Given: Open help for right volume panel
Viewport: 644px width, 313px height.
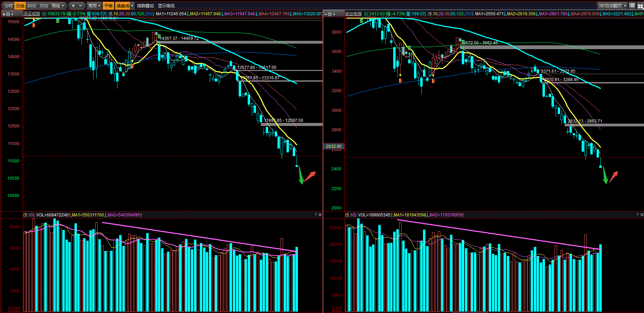Looking at the screenshot, I should (637, 215).
